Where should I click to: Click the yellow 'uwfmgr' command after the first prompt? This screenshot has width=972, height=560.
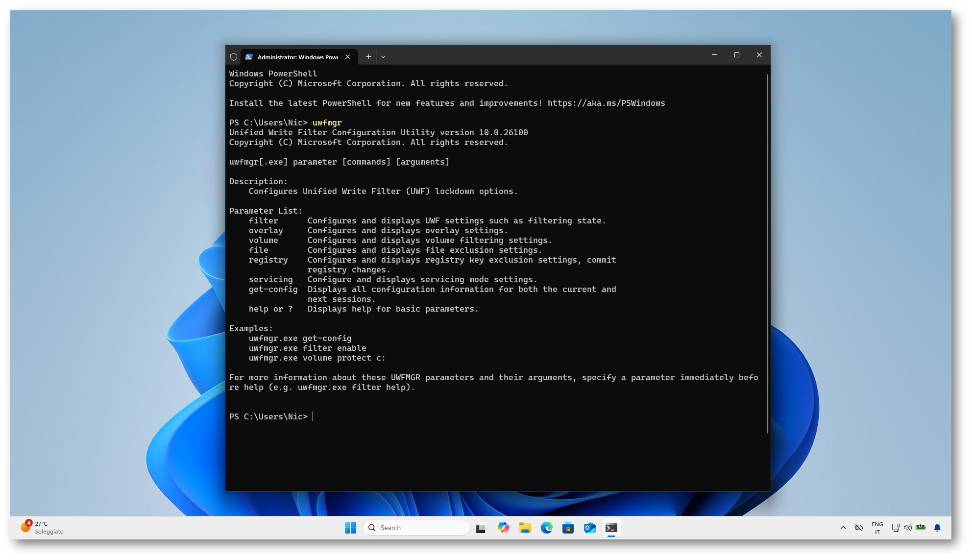(327, 123)
